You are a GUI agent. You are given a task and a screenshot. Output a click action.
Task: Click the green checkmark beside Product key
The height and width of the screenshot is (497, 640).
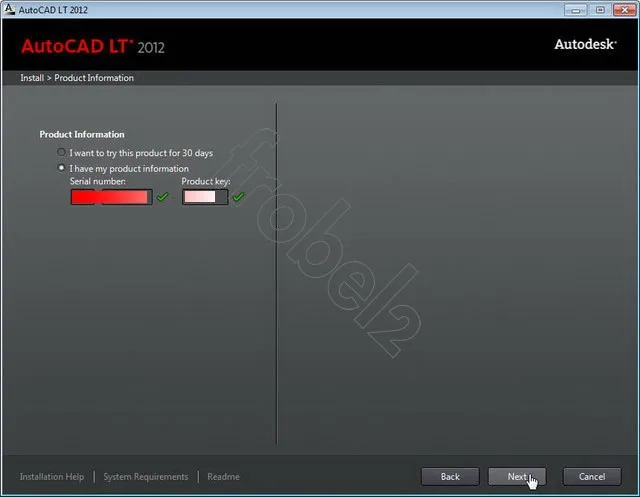coord(238,197)
